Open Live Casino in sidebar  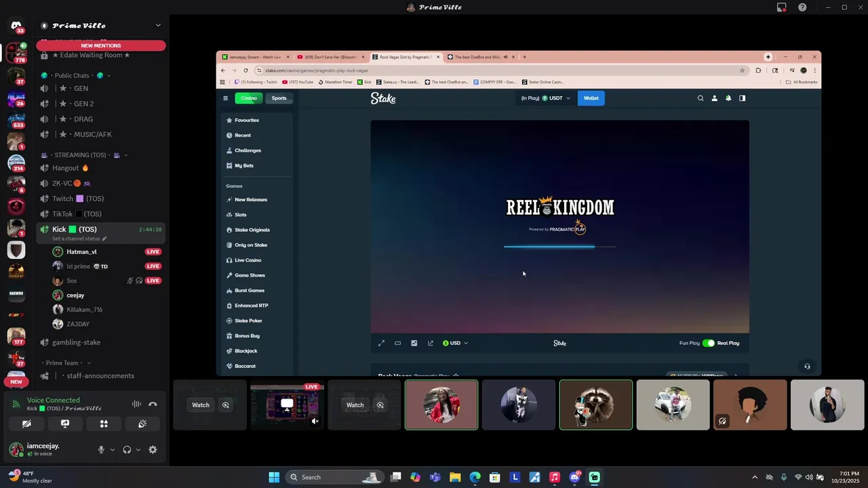tap(257, 260)
